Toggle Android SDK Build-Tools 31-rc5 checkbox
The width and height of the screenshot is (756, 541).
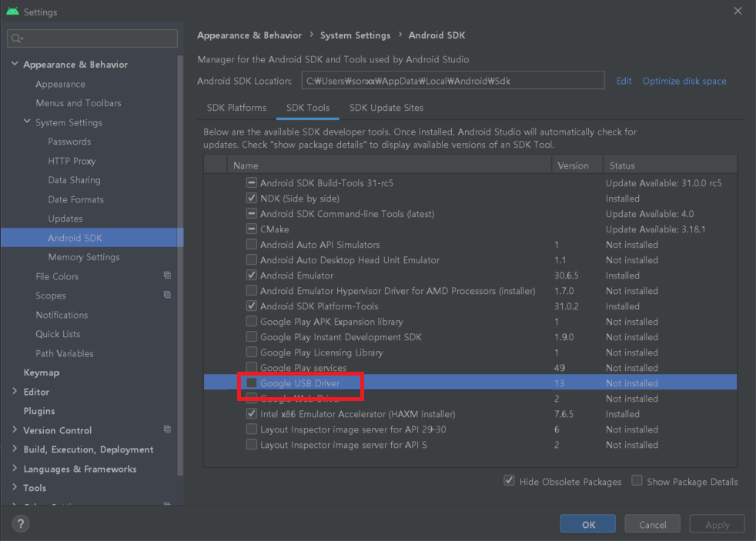click(251, 182)
